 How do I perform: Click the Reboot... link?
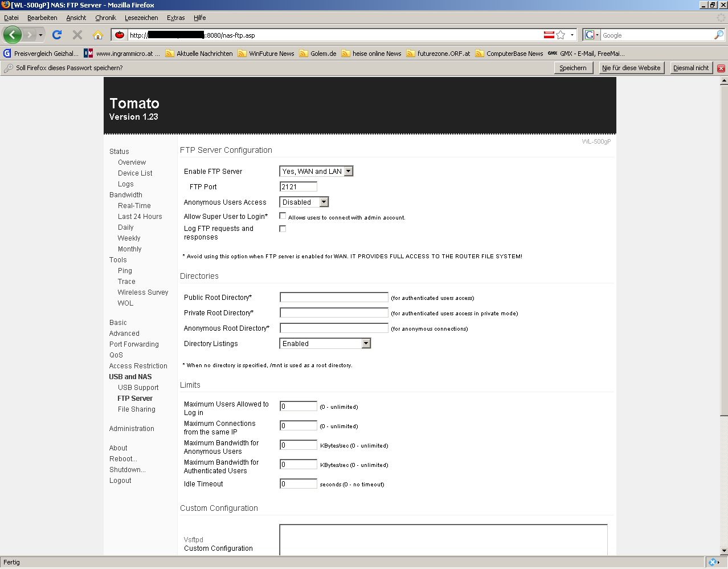tap(123, 458)
